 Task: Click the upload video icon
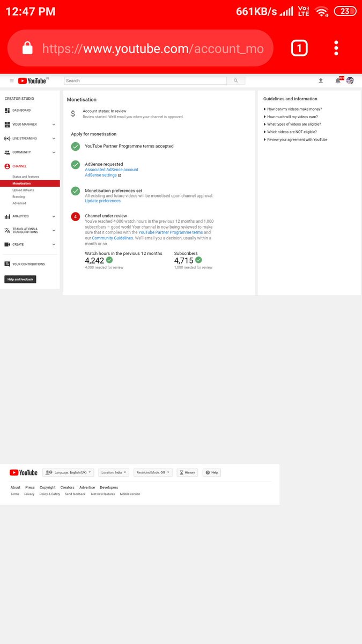[321, 80]
